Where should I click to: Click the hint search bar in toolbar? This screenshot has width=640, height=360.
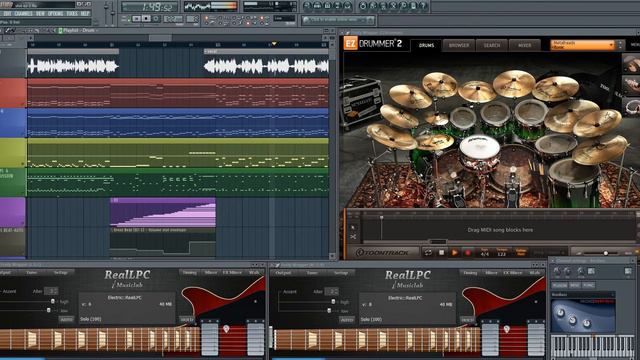(x=338, y=20)
